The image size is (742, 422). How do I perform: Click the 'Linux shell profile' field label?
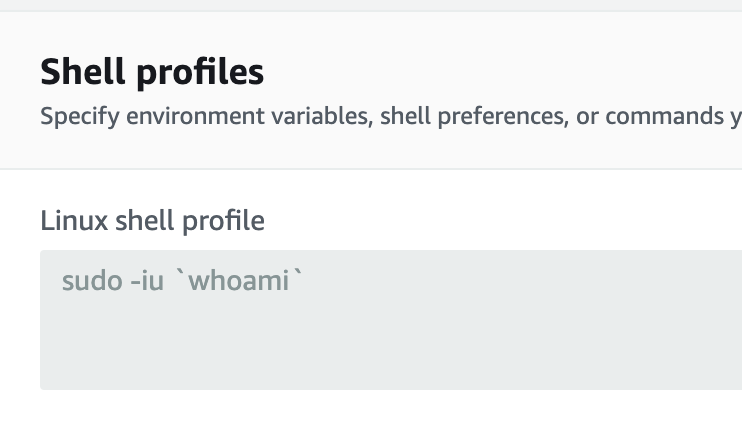[x=152, y=221]
